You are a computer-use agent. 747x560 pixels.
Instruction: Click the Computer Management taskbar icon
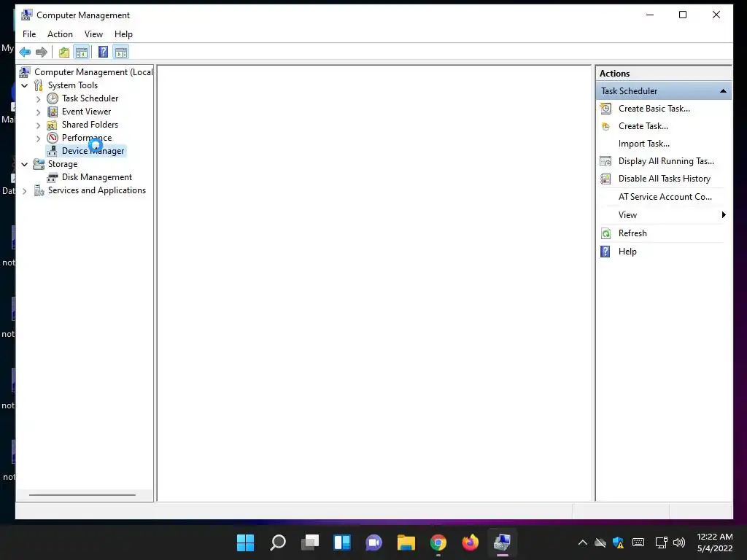pyautogui.click(x=502, y=542)
